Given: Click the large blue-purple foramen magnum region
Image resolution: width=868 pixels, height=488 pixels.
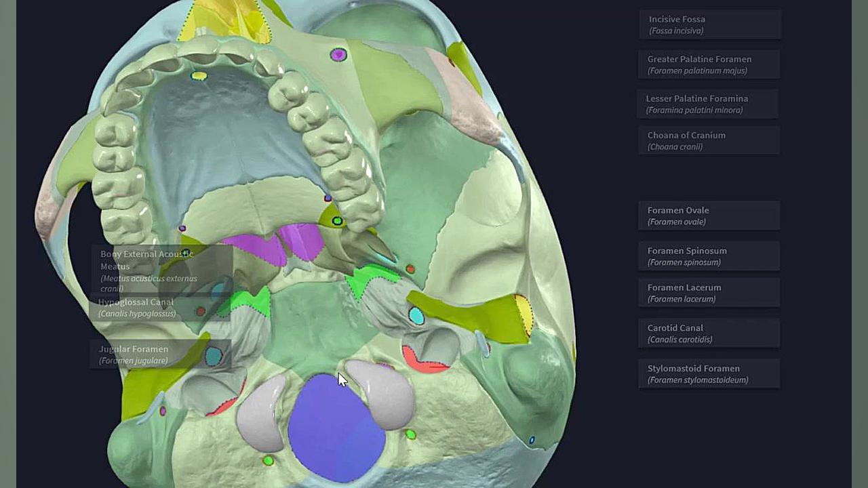Looking at the screenshot, I should point(336,428).
